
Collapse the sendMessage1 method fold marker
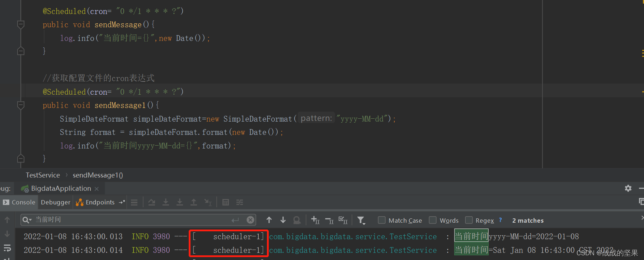click(21, 105)
